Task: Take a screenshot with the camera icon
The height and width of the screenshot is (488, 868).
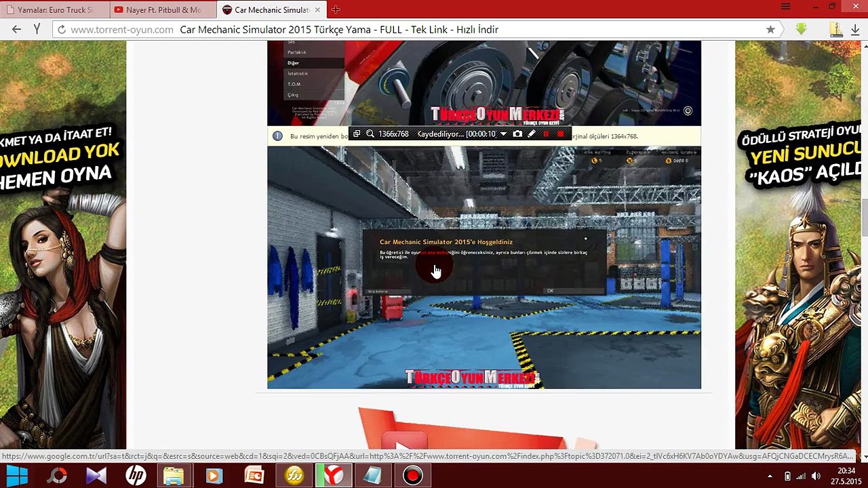Action: click(517, 134)
